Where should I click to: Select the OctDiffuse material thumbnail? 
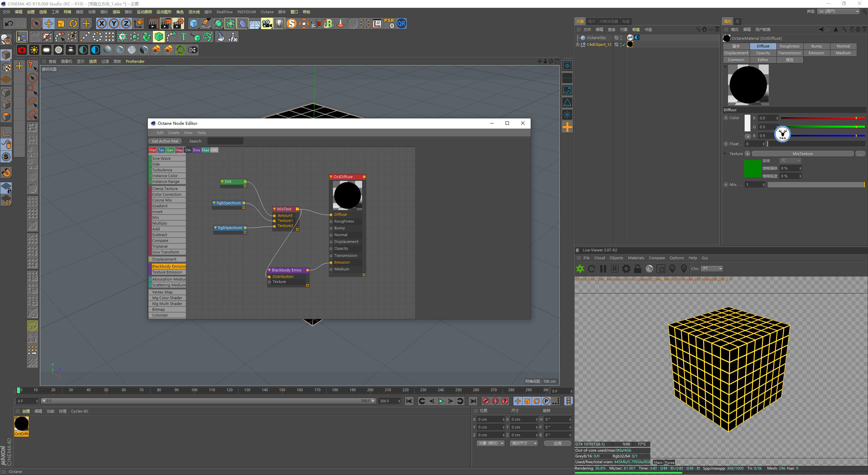point(21,424)
